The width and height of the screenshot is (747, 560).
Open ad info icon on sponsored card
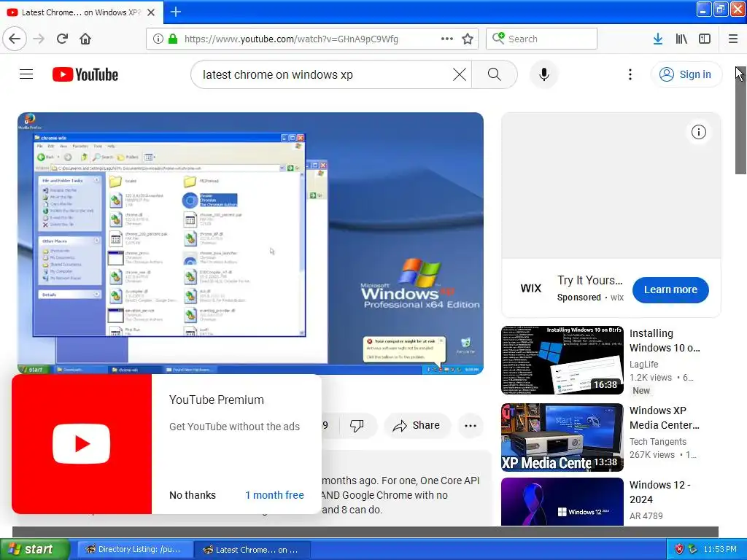(698, 132)
